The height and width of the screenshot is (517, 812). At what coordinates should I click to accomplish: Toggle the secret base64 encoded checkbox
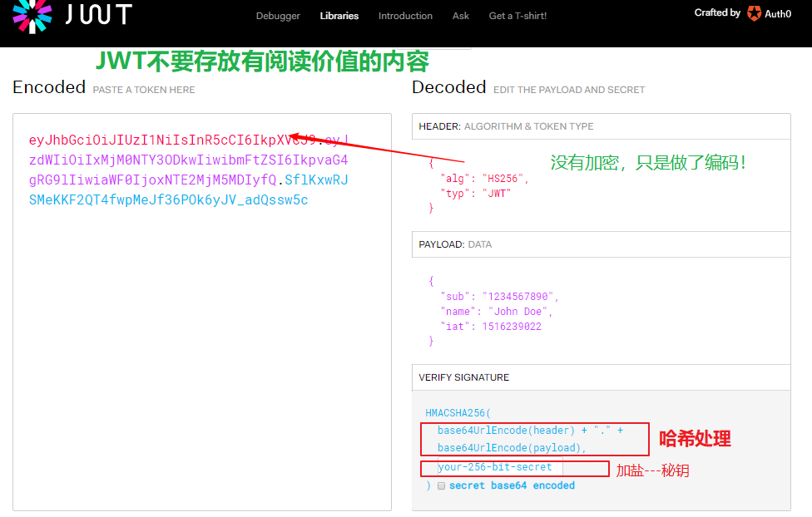(441, 486)
